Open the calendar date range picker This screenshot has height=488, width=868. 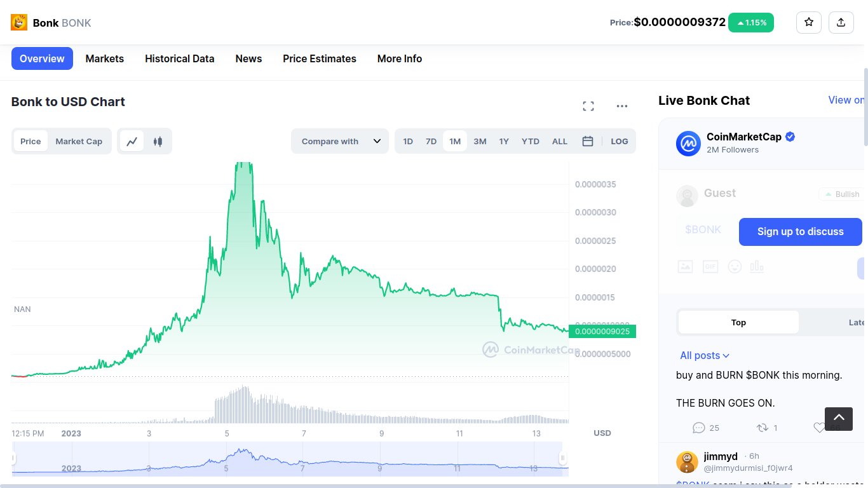pos(588,141)
